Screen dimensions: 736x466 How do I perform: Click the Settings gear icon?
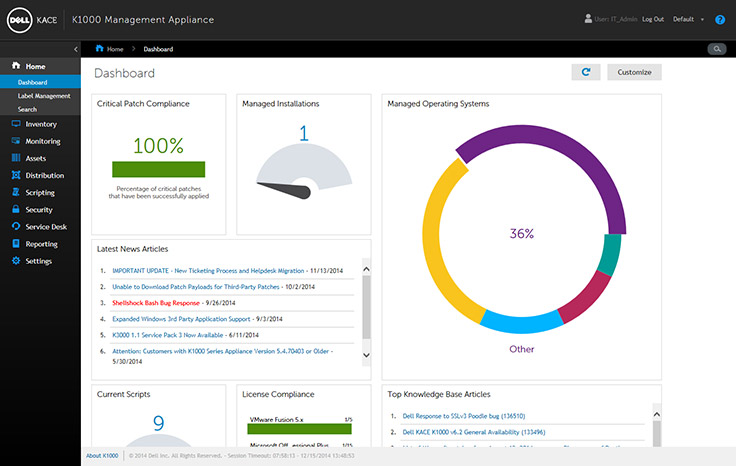[x=16, y=260]
